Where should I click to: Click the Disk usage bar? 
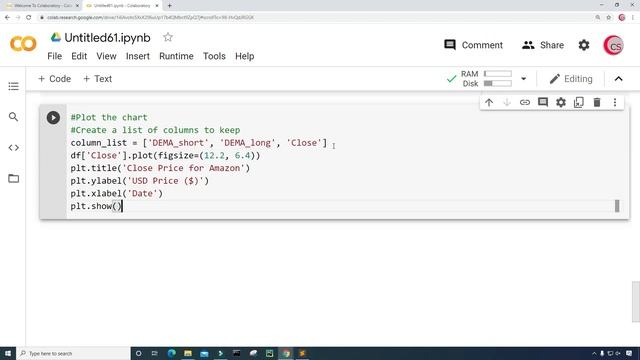click(498, 83)
